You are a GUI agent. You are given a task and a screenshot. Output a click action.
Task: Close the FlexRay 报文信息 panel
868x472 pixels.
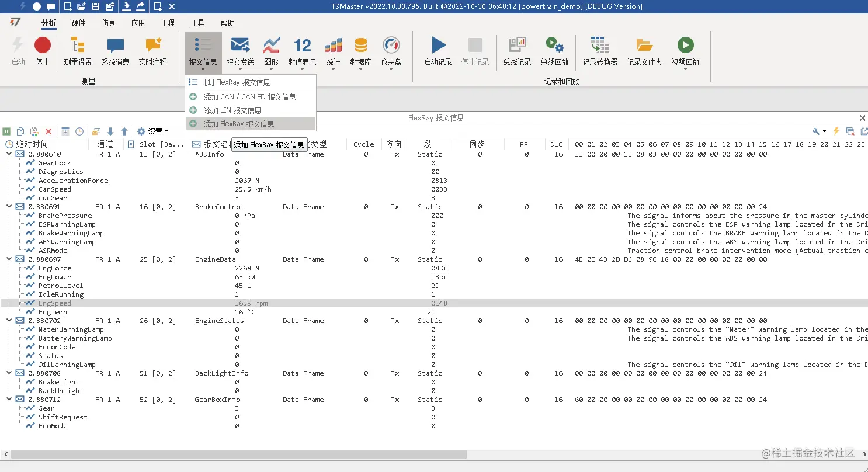click(x=863, y=118)
